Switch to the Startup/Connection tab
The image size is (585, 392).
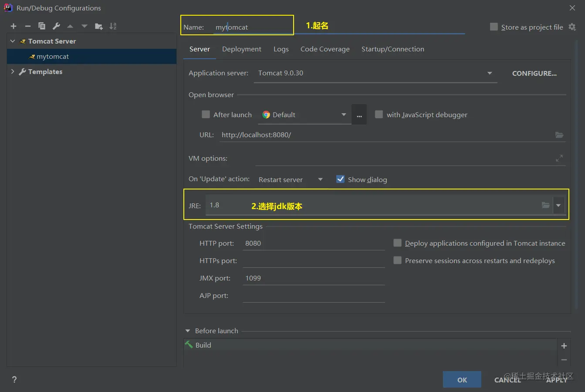(392, 49)
